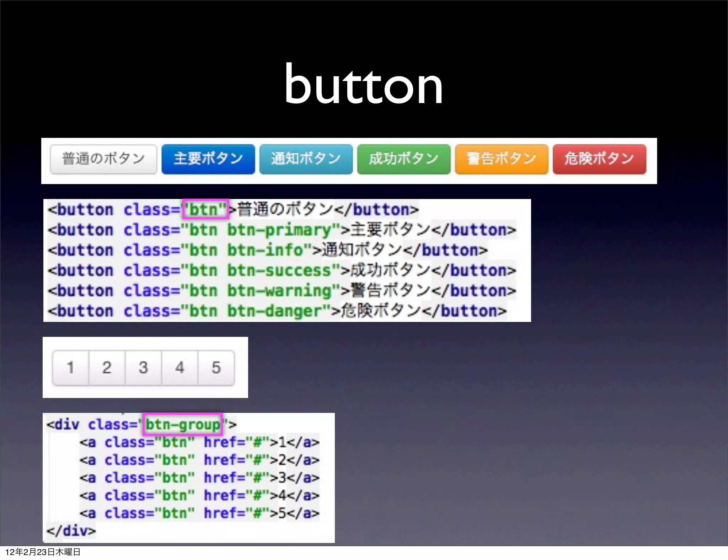The image size is (728, 560).
Task: Click the orange 警告ボタン button
Action: [x=501, y=159]
